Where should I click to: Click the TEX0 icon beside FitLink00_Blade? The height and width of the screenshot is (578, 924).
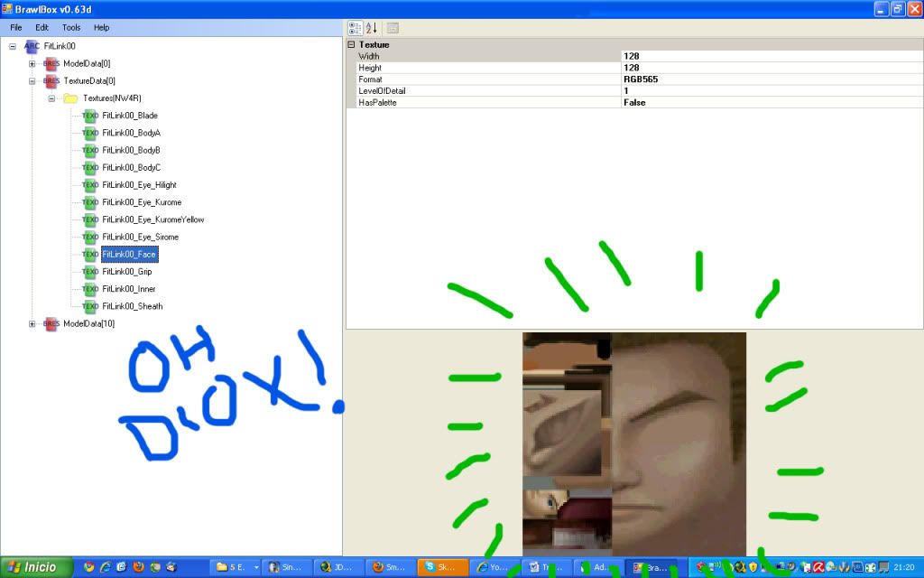(90, 116)
